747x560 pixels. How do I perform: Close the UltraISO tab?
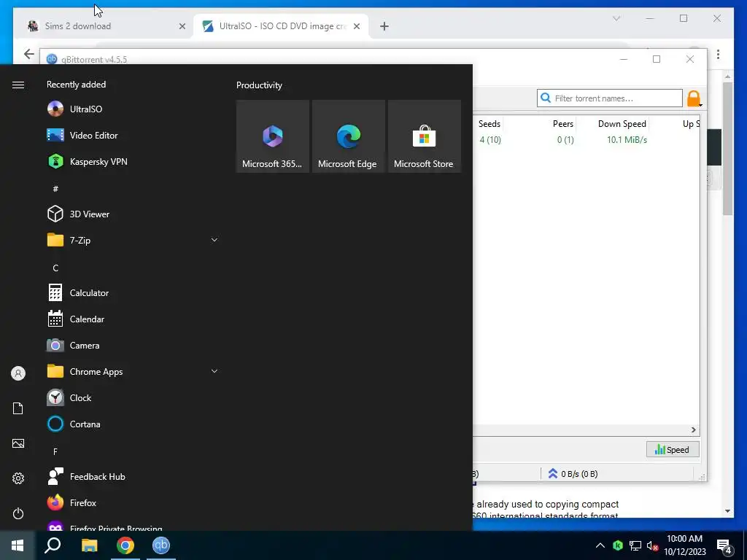[x=356, y=27]
